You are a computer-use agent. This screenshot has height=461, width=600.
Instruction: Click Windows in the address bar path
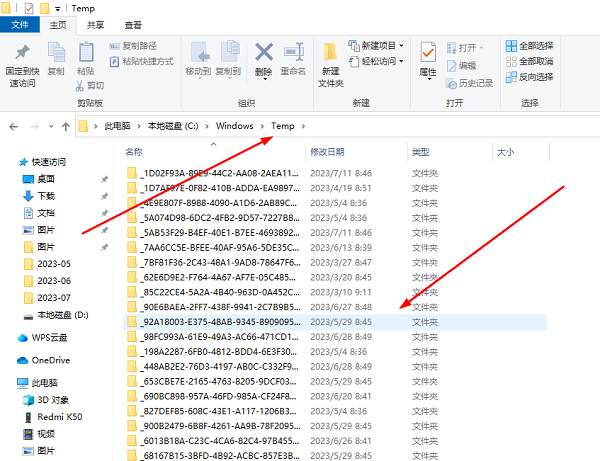click(235, 126)
